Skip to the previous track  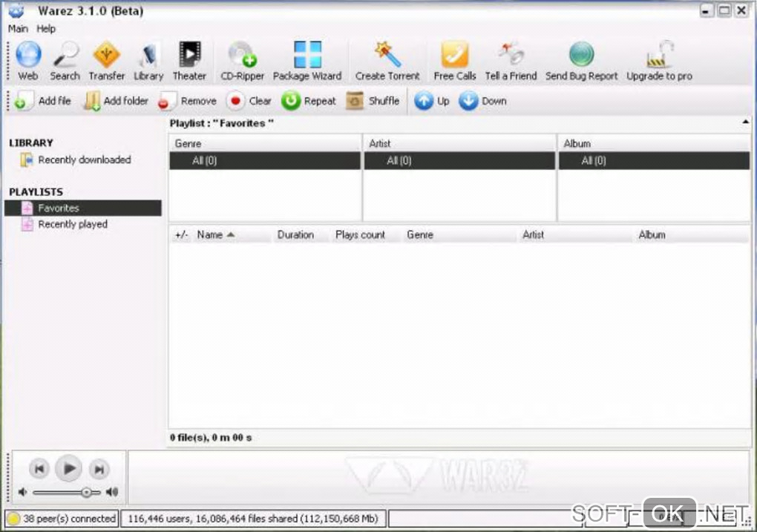tap(39, 469)
